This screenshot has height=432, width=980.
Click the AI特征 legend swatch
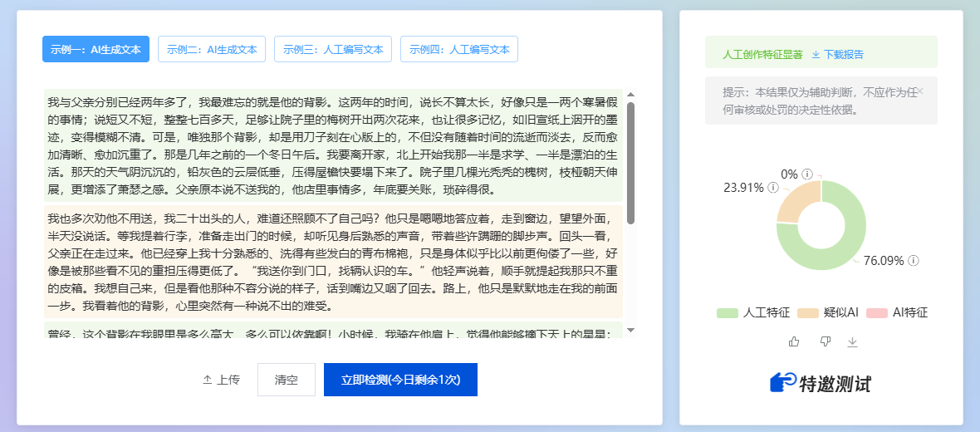[x=877, y=312]
